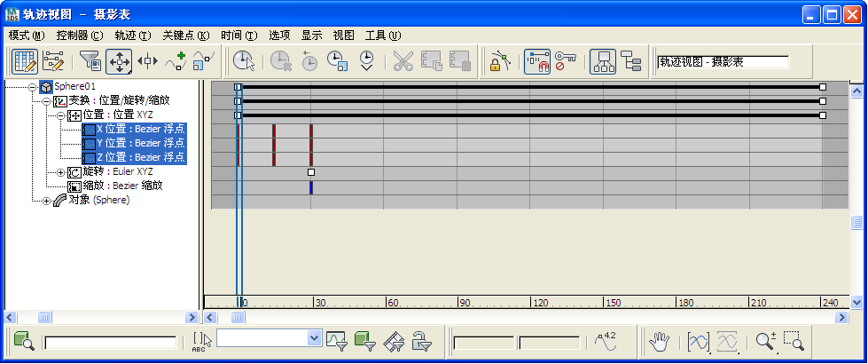This screenshot has width=868, height=364.
Task: Toggle Modify Subtree hierarchy button
Action: (x=602, y=61)
